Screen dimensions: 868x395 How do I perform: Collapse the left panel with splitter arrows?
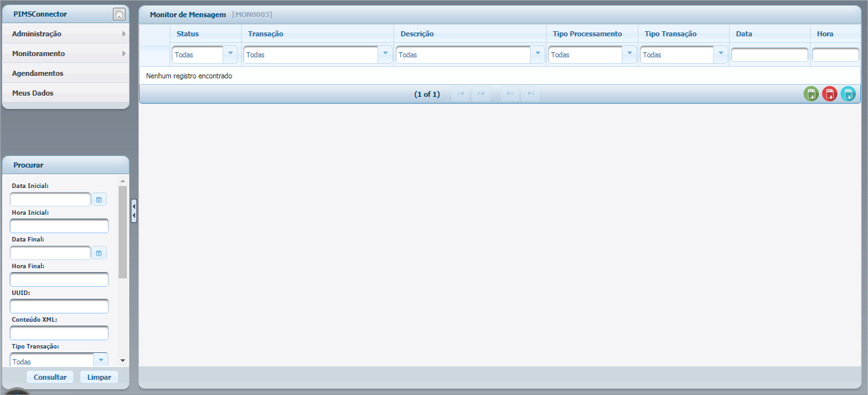(134, 211)
